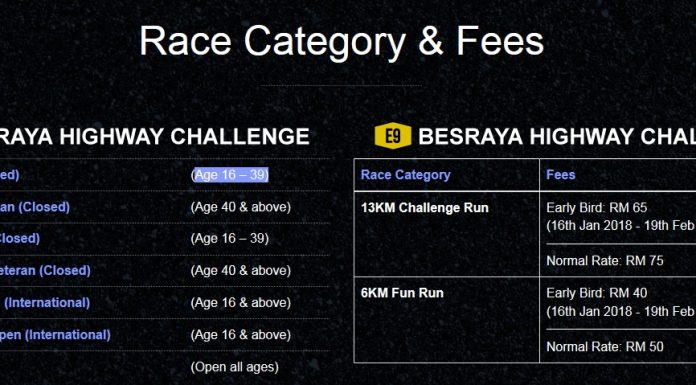The image size is (696, 385).
Task: Click the (Open all ages) text
Action: click(x=234, y=367)
